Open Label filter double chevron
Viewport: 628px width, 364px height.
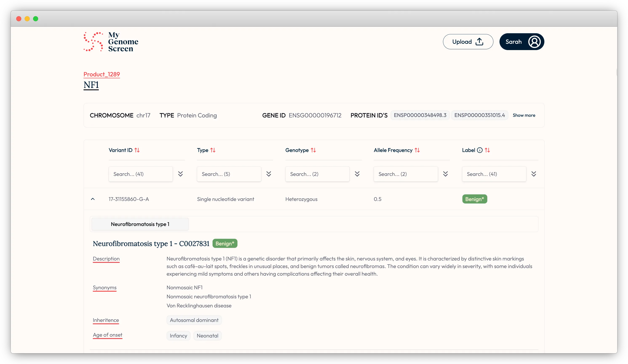pos(534,174)
